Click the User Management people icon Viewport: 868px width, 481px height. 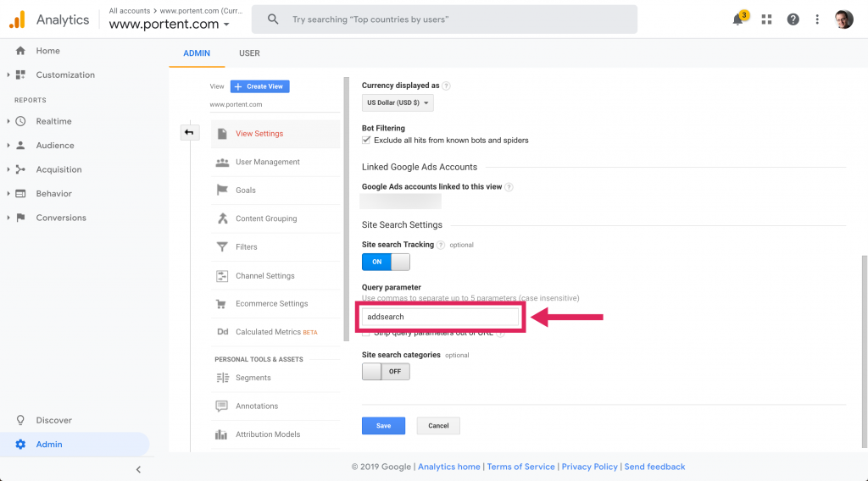pyautogui.click(x=222, y=162)
